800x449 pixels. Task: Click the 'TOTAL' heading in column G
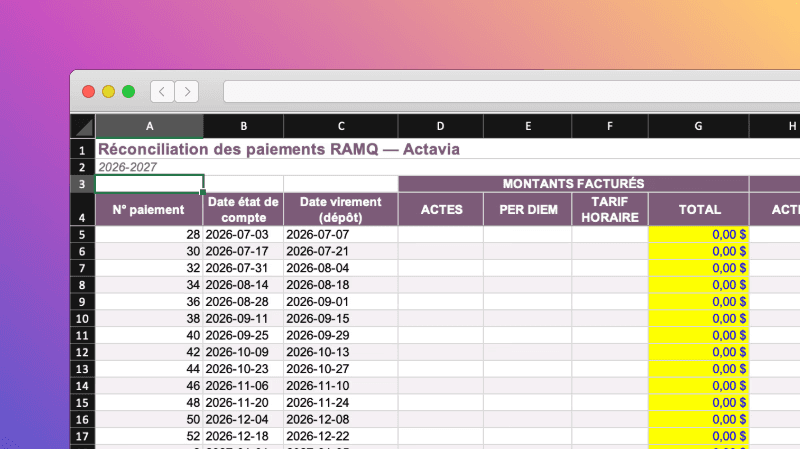coord(699,209)
